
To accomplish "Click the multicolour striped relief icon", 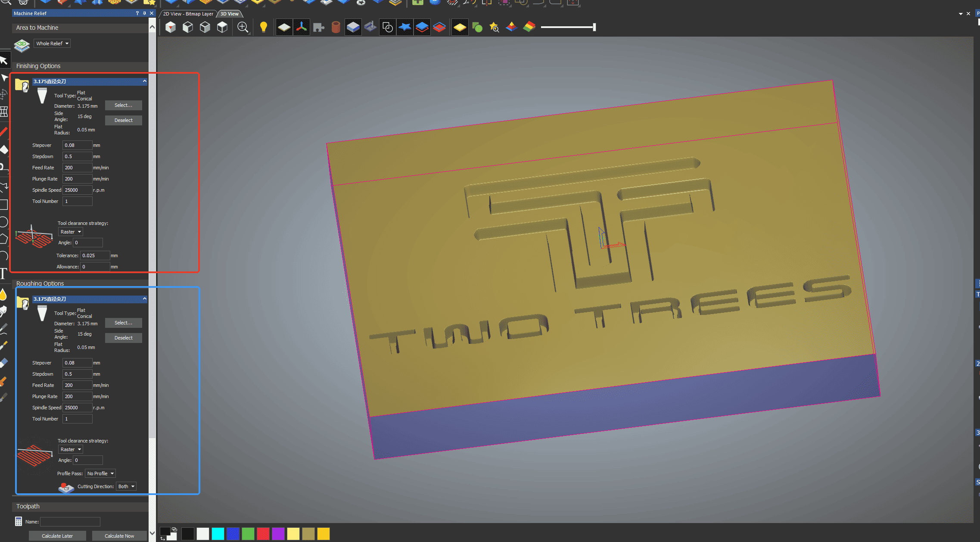I will point(529,28).
